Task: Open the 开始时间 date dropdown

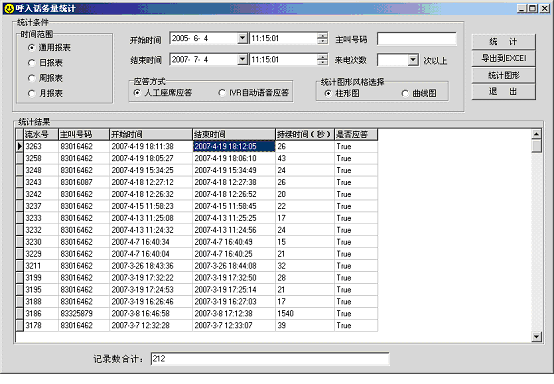Action: 242,38
